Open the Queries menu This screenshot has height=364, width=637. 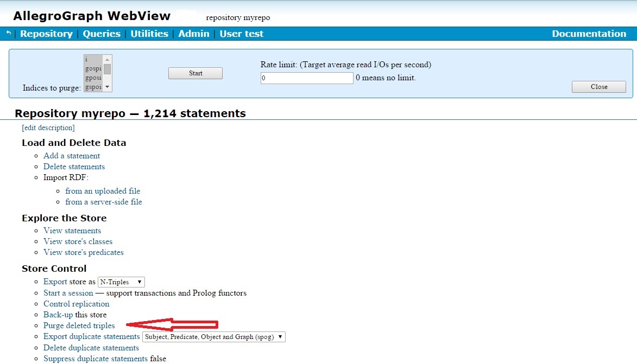point(102,34)
